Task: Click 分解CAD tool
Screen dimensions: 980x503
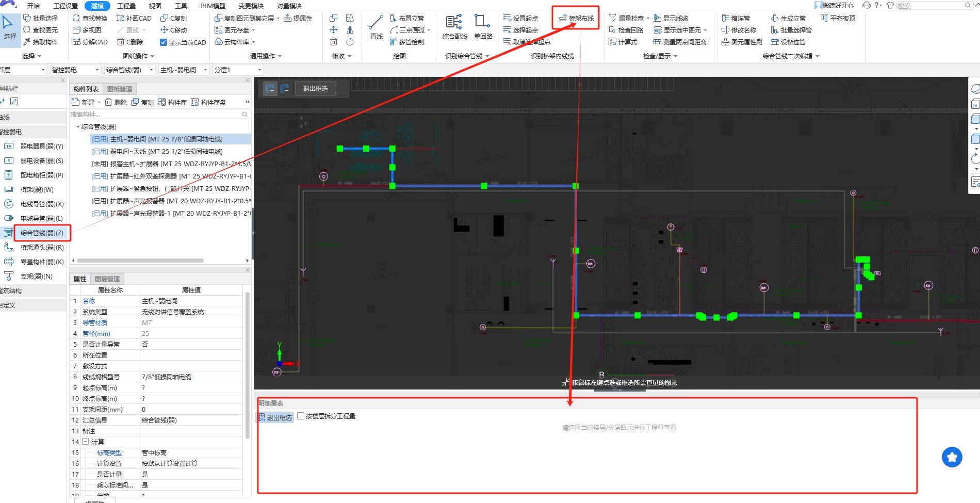Action: [x=90, y=42]
